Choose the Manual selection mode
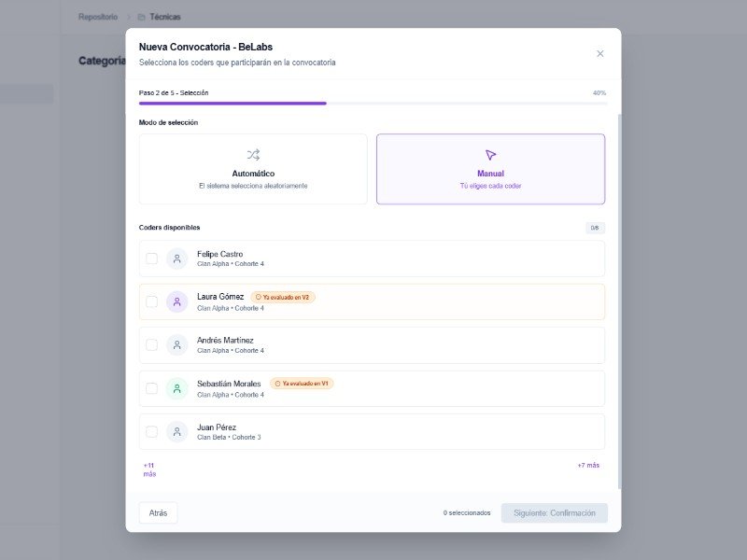The width and height of the screenshot is (747, 560). pos(490,169)
